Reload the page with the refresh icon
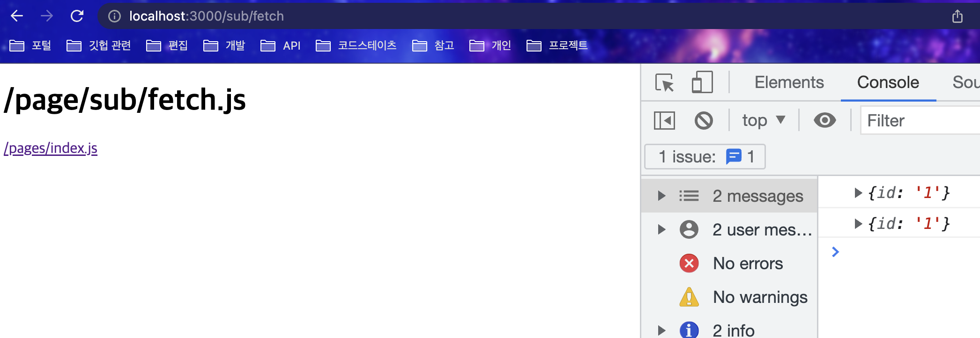 (77, 16)
